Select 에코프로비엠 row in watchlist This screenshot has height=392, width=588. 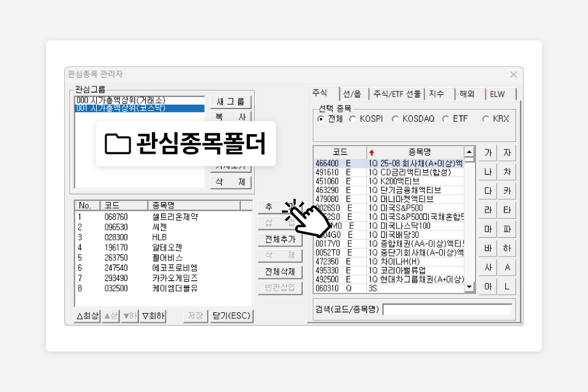(x=175, y=268)
